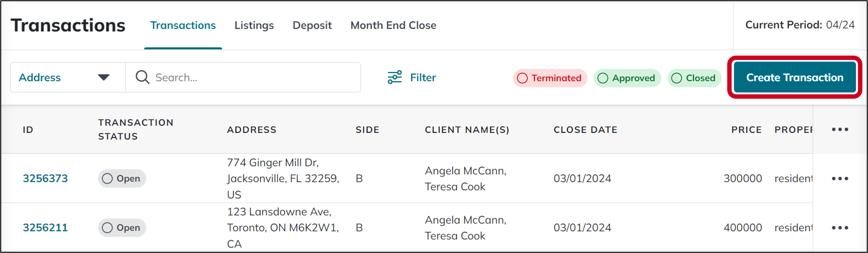Click the Open status badge for 123 Lansdowne
868x253 pixels.
click(122, 227)
